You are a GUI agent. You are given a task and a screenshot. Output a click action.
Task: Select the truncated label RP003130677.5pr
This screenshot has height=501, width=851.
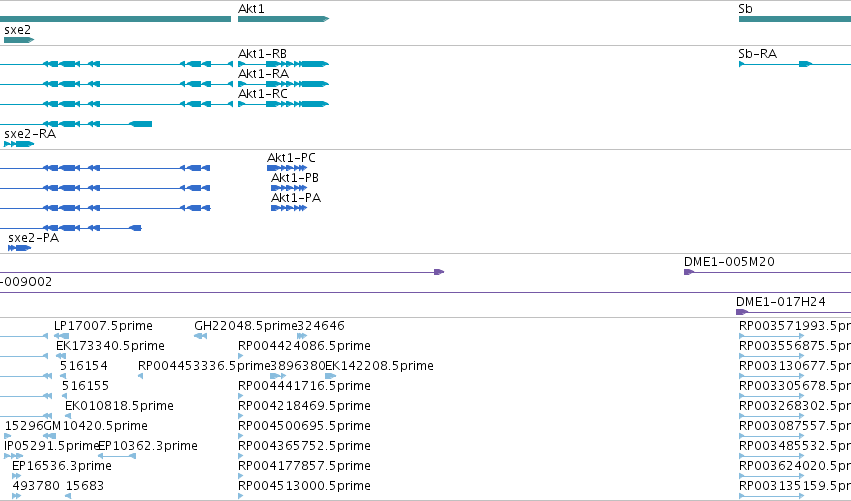point(795,366)
